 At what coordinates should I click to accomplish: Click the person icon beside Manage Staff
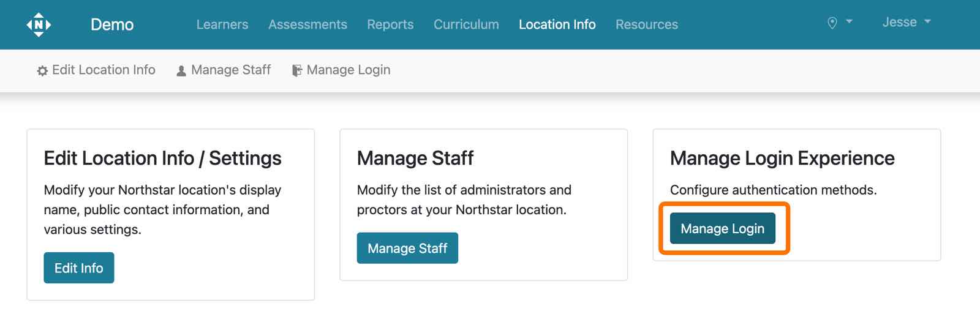coord(181,71)
